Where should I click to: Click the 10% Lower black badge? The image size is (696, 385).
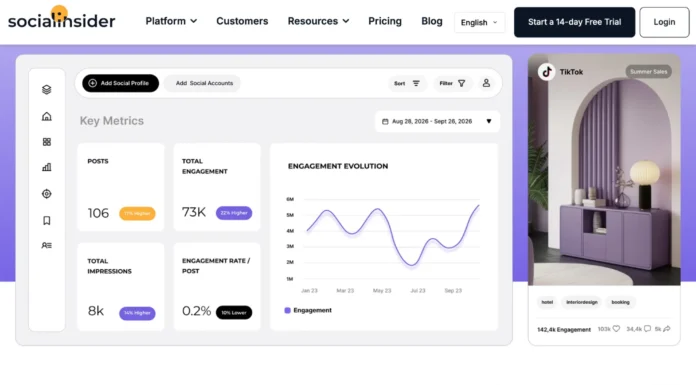[x=234, y=313]
